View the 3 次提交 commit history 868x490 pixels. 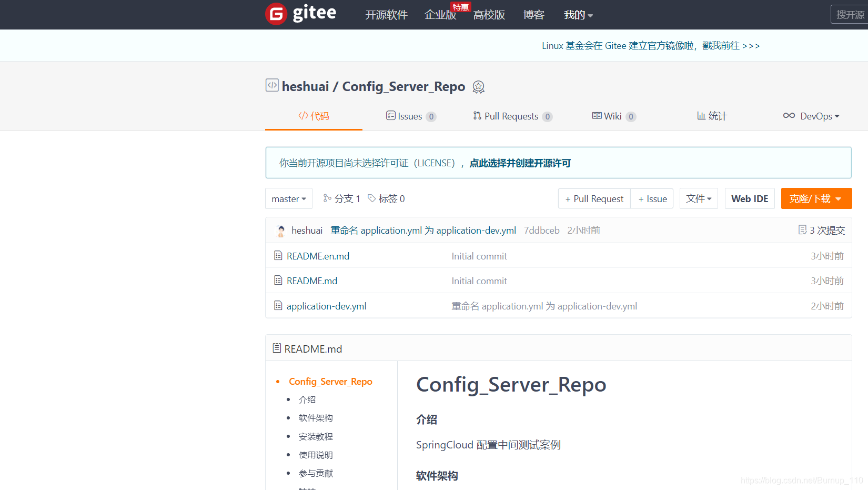pyautogui.click(x=822, y=230)
